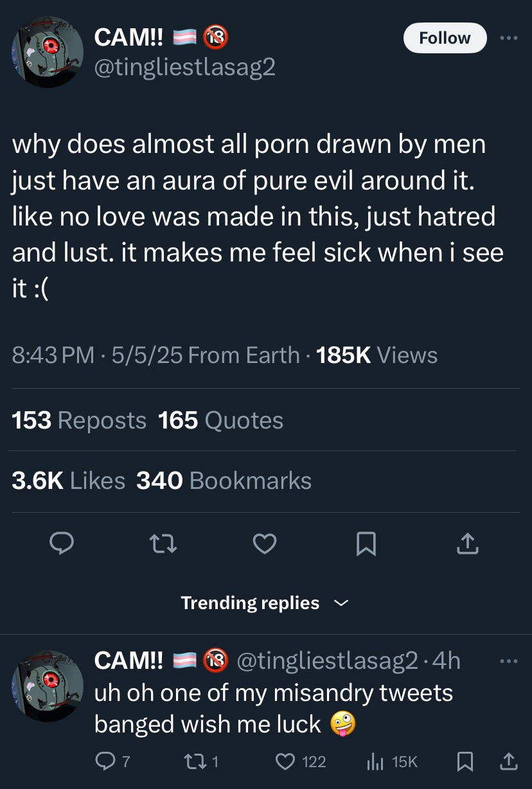This screenshot has height=789, width=532.
Task: Share the main tweet
Action: coord(466,545)
